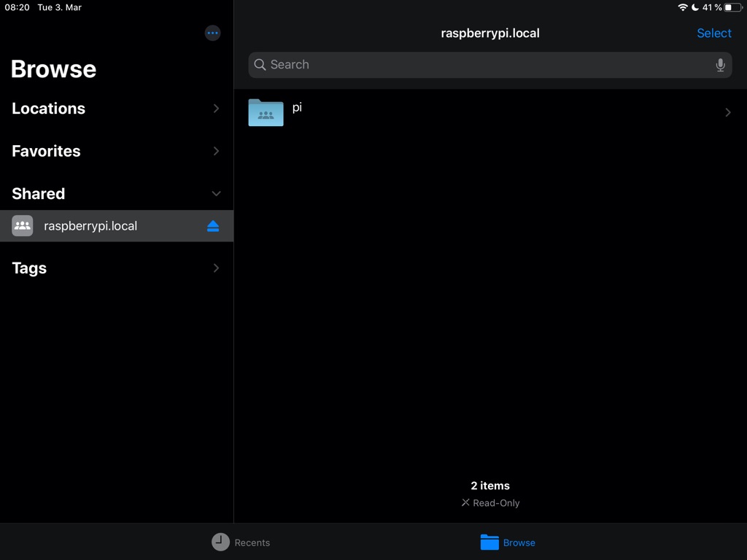Select raspberrypi.local in the sidebar
Screen dimensions: 747x560
pos(117,226)
